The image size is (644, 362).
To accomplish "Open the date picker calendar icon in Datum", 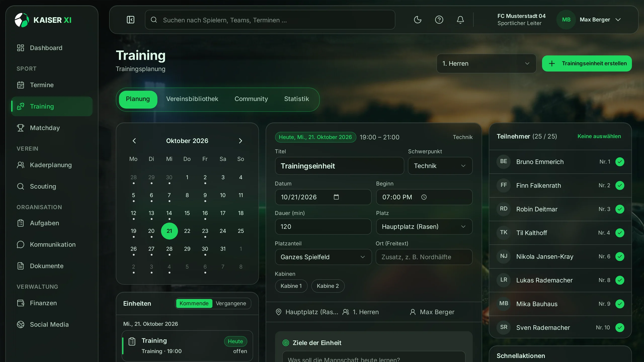I will [336, 197].
